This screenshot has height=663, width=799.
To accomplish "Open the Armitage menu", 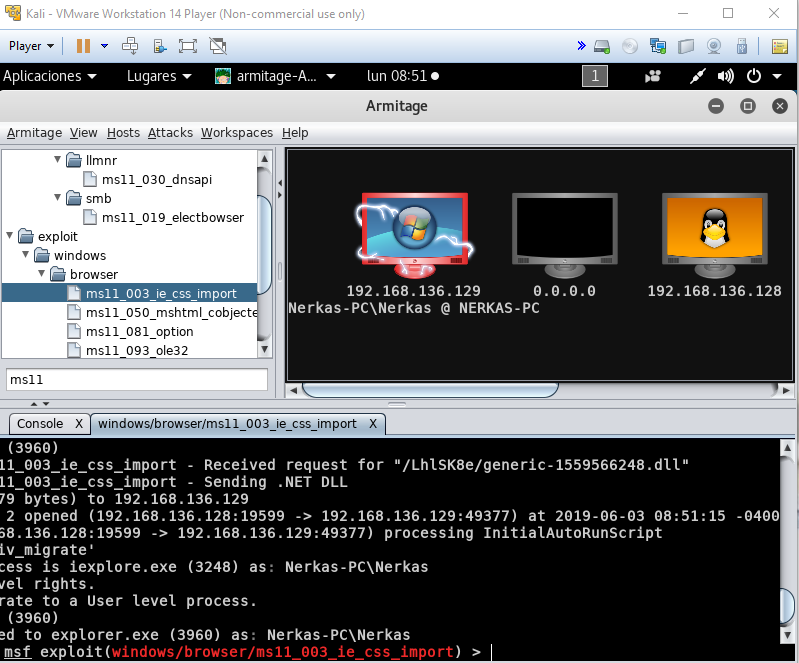I will pos(34,132).
